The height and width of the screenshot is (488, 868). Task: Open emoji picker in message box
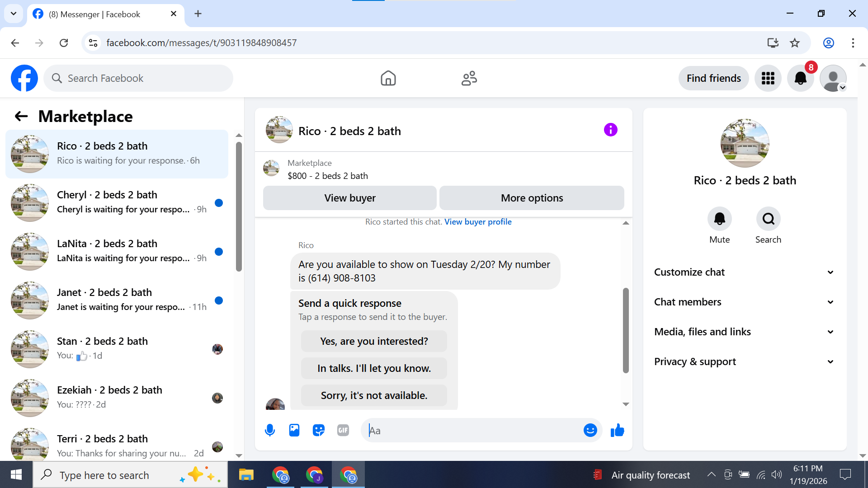pyautogui.click(x=590, y=430)
